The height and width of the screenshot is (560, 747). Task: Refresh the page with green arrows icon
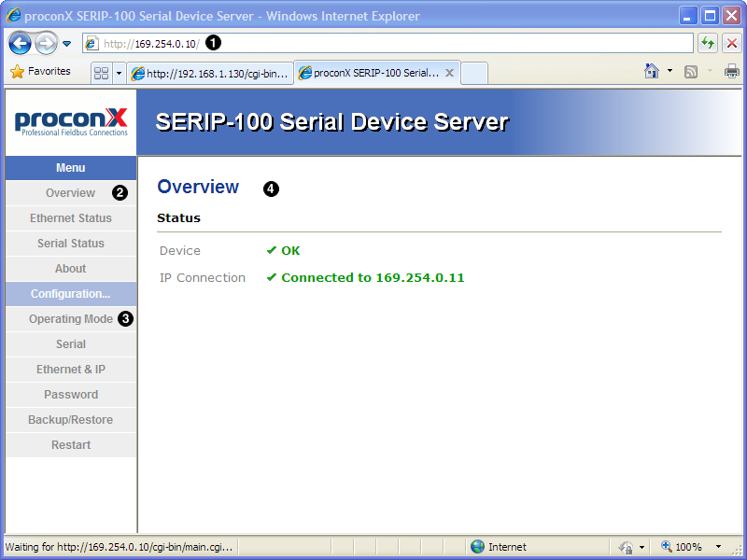tap(708, 43)
